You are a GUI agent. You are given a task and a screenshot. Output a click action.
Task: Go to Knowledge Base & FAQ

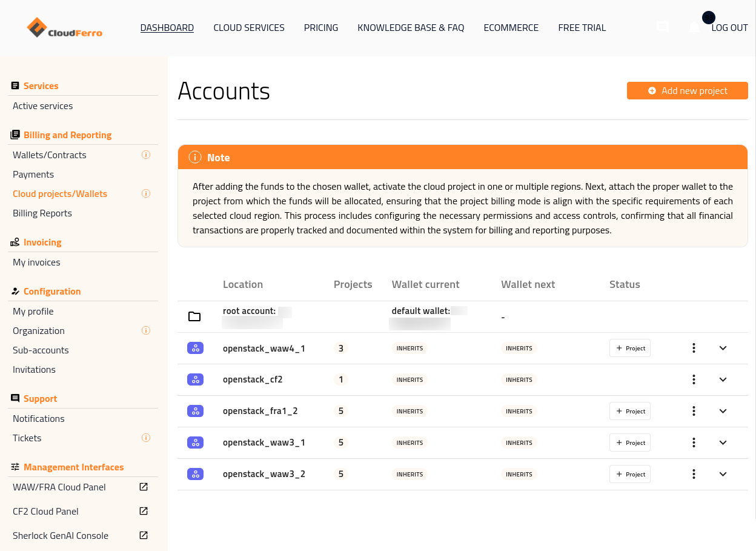411,28
